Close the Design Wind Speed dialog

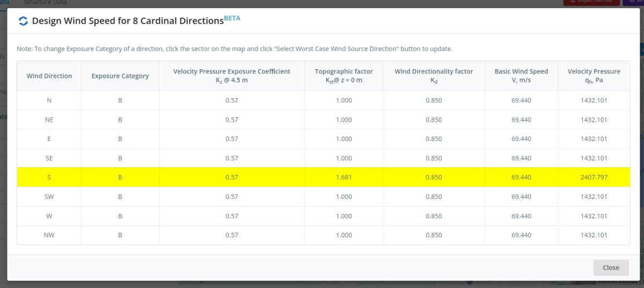611,267
